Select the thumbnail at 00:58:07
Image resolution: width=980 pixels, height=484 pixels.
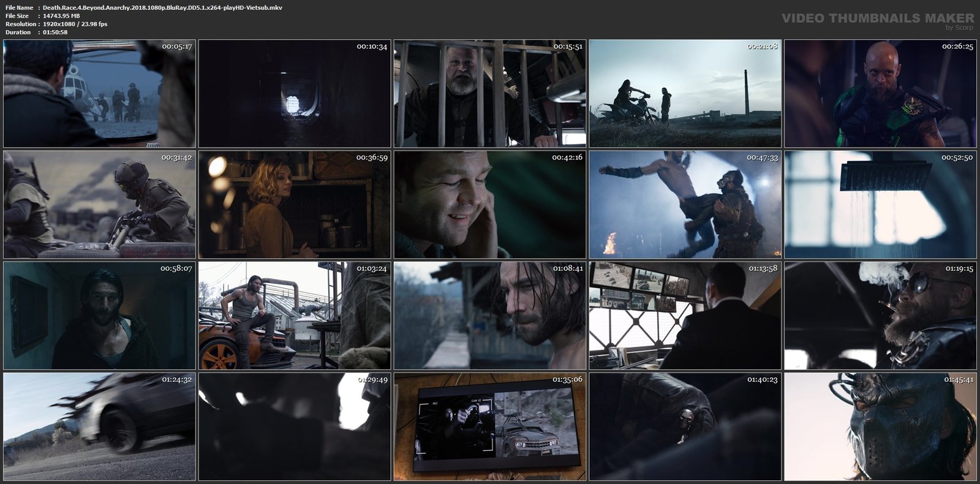(x=99, y=316)
